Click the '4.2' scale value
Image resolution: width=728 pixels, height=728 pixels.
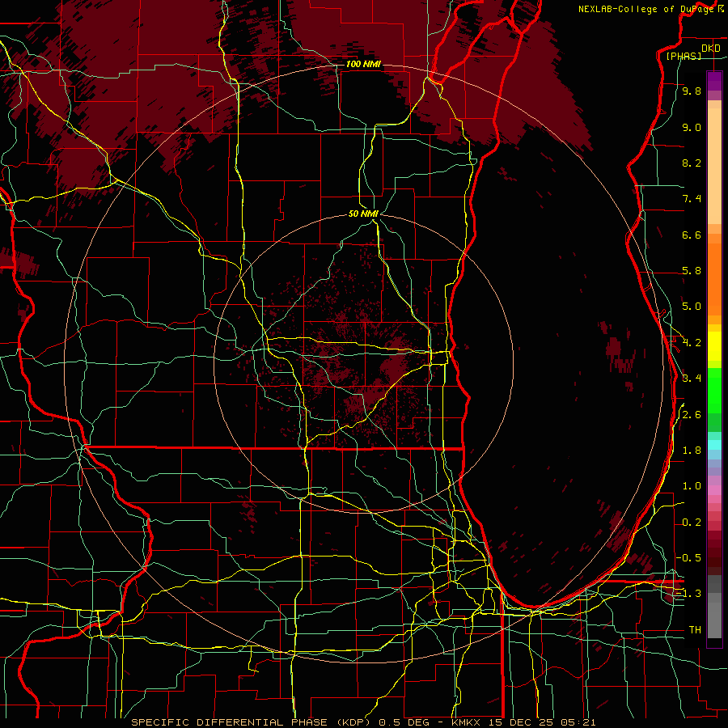tap(692, 343)
